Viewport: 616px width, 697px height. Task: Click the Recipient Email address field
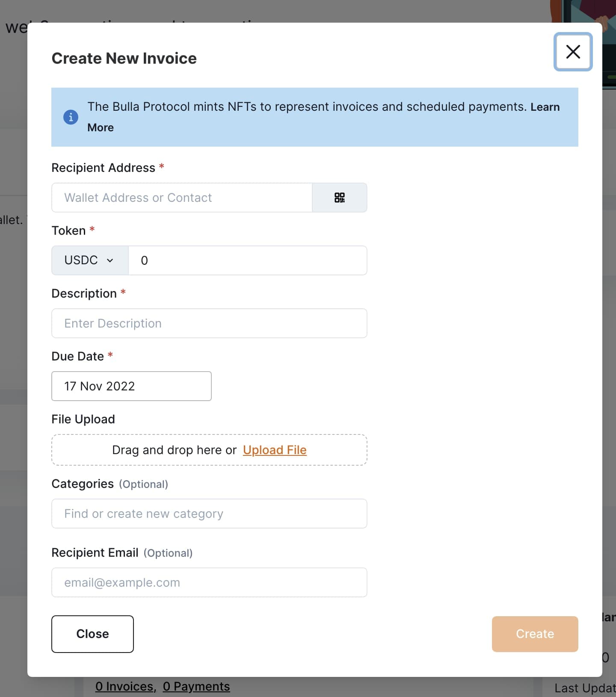point(209,582)
